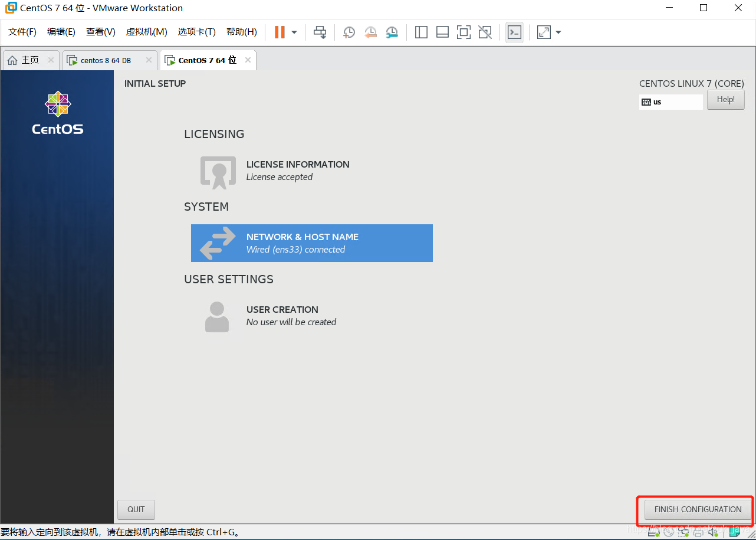Image resolution: width=756 pixels, height=540 pixels.
Task: Toggle the library sidebar panel icon
Action: pyautogui.click(x=421, y=32)
